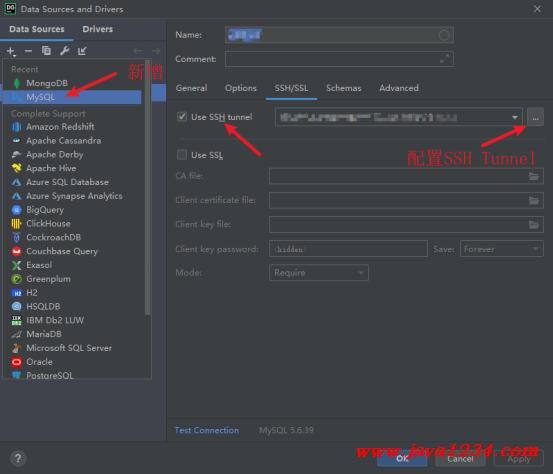This screenshot has width=553, height=474.
Task: Choose HSQLDB data source
Action: pyautogui.click(x=73, y=306)
